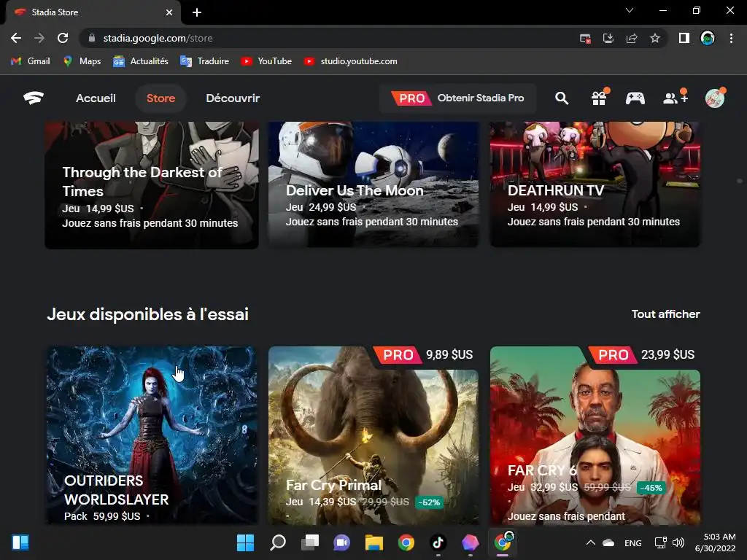Open Teams chat taskbar icon
The width and height of the screenshot is (747, 560).
point(341,542)
